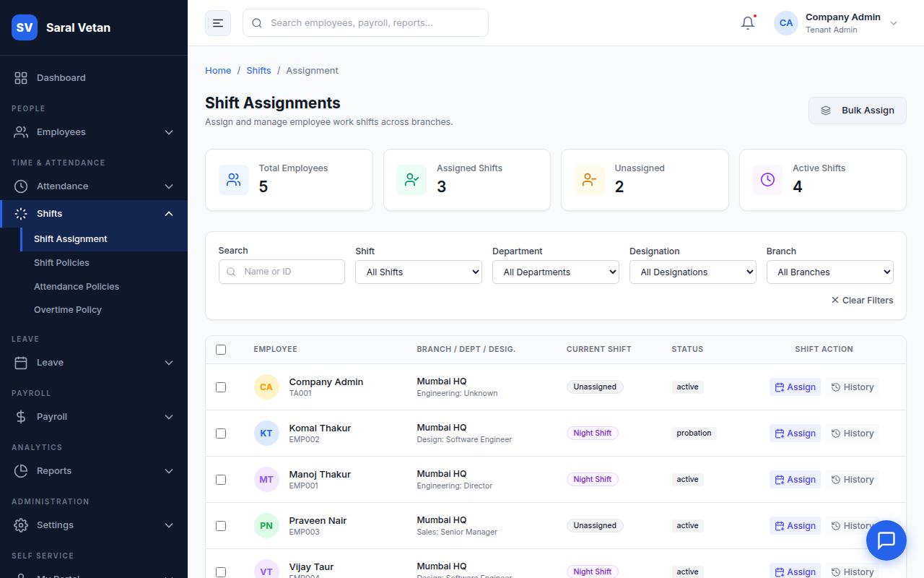Open the Attendance Policies submenu item
Screen dimensions: 924x578
pyautogui.click(x=104, y=287)
